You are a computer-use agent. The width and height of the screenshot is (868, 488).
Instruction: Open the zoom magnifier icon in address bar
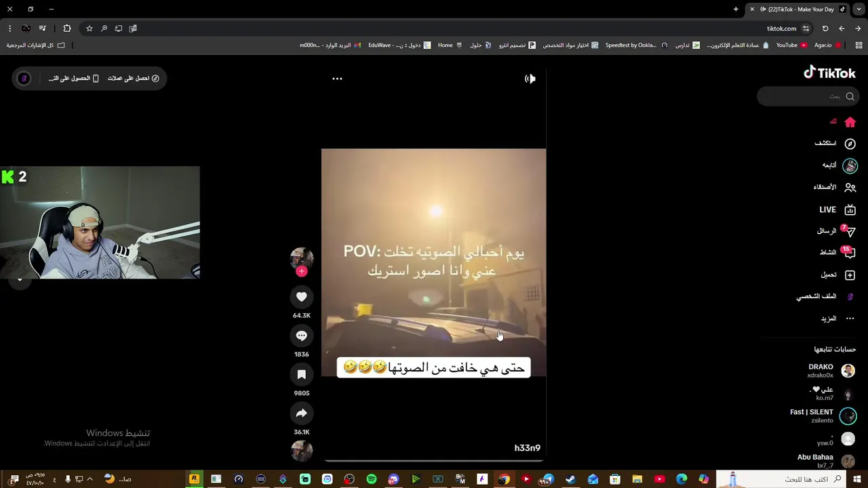click(x=104, y=28)
